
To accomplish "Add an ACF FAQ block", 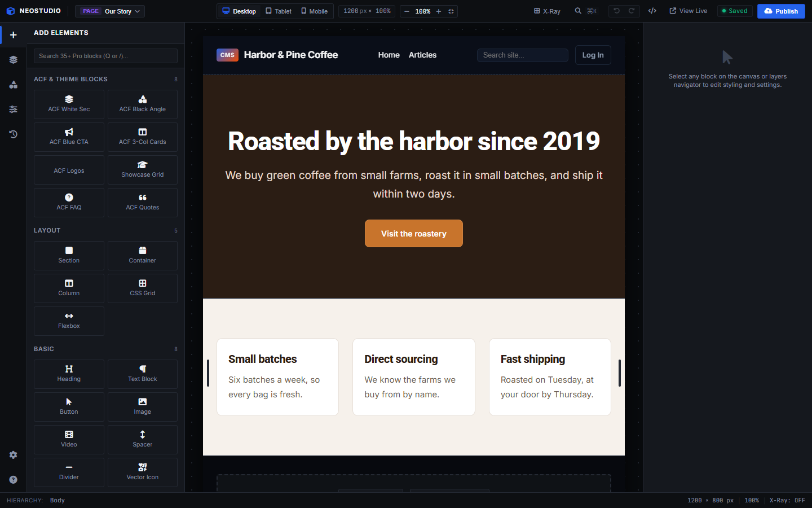I will pos(69,203).
